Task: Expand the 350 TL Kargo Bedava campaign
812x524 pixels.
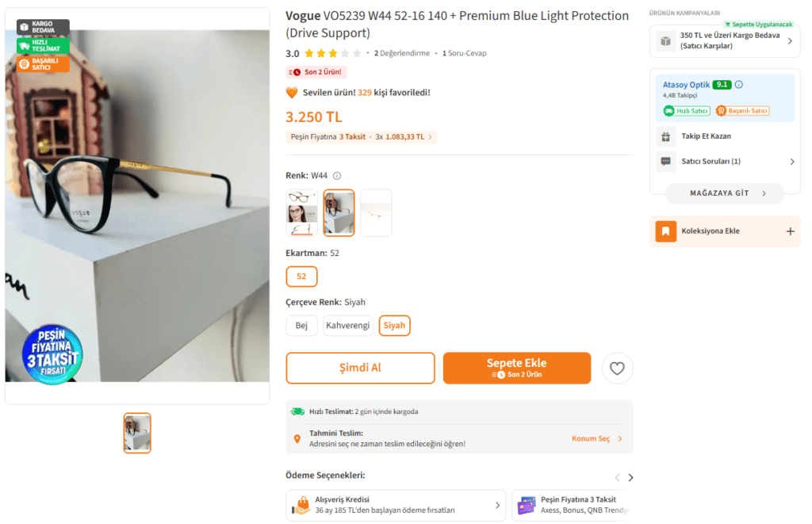Action: [x=790, y=41]
